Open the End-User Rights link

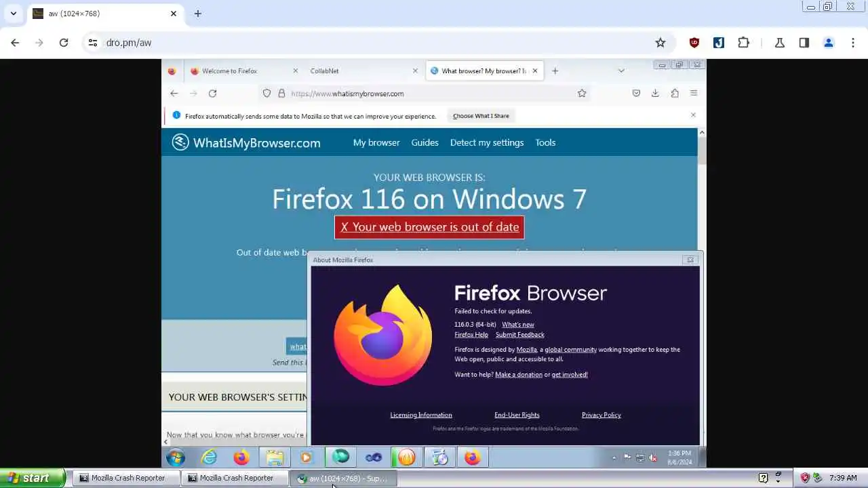pyautogui.click(x=517, y=415)
